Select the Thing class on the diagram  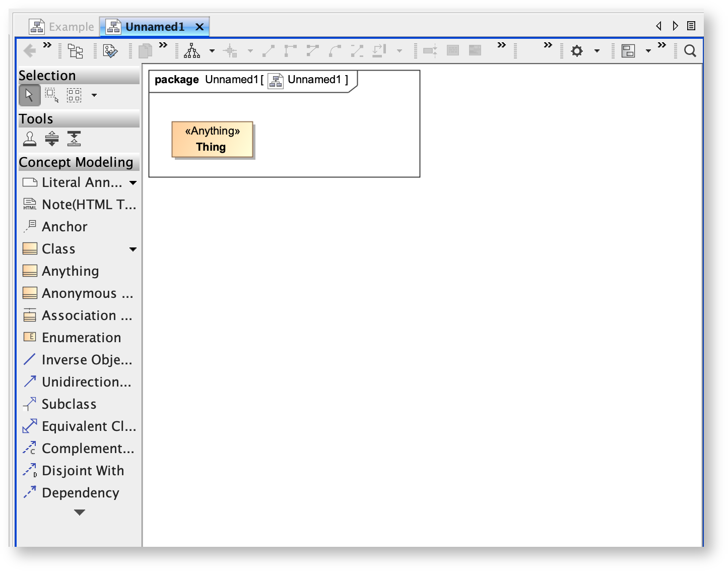[213, 140]
